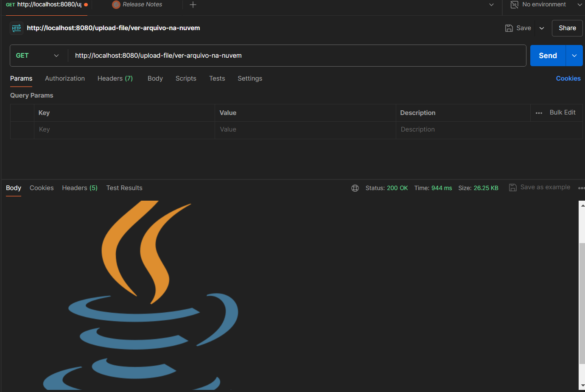Open a new request tab with plus icon
Viewport: 585px width, 392px height.
point(193,5)
